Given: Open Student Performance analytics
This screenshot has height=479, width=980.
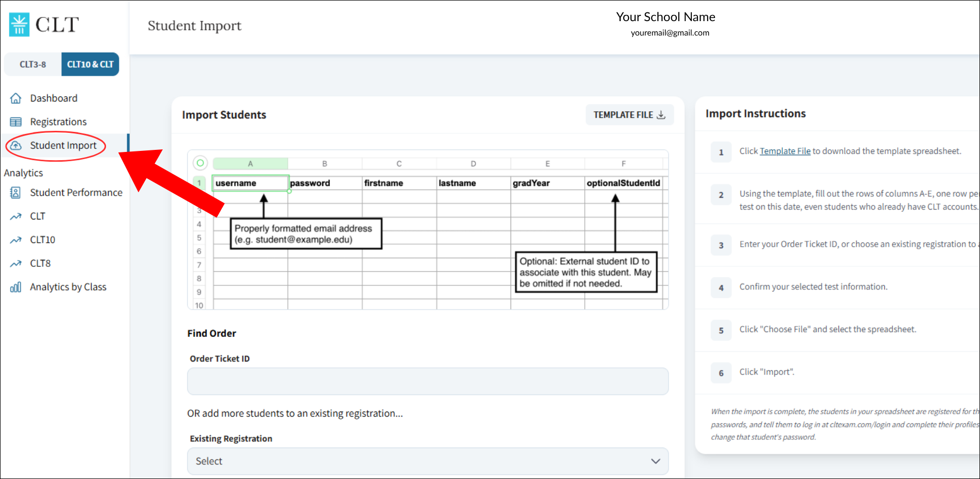Looking at the screenshot, I should 76,193.
